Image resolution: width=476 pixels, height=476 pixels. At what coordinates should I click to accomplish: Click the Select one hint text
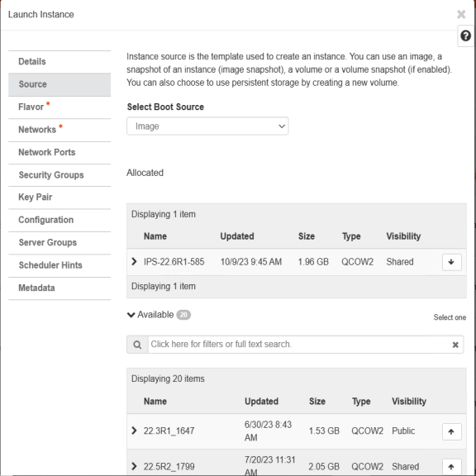(x=450, y=317)
